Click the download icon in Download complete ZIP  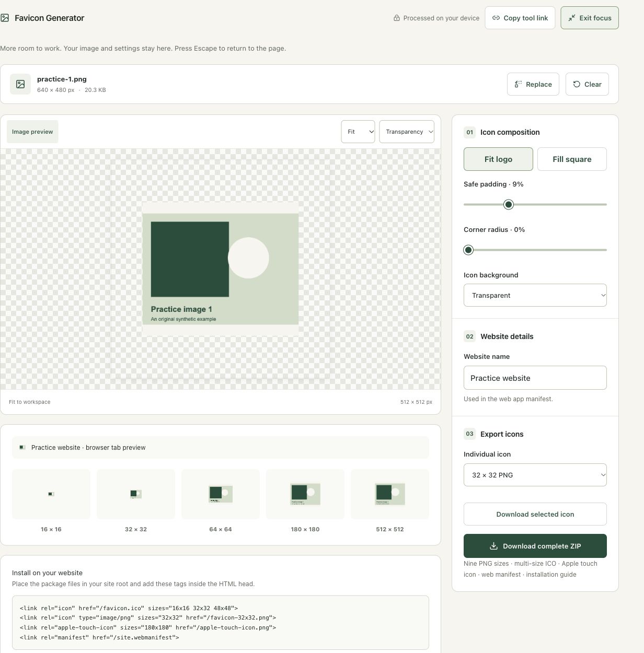tap(493, 546)
